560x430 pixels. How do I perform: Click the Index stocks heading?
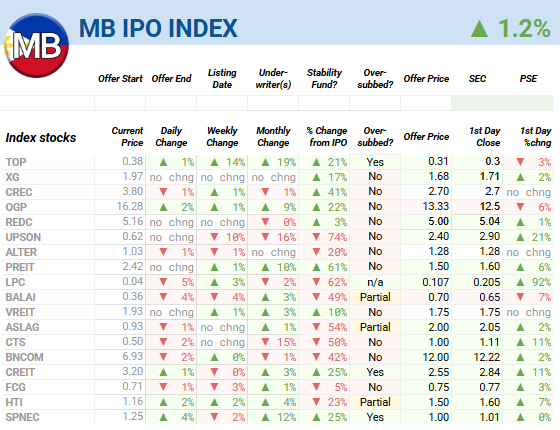(41, 138)
